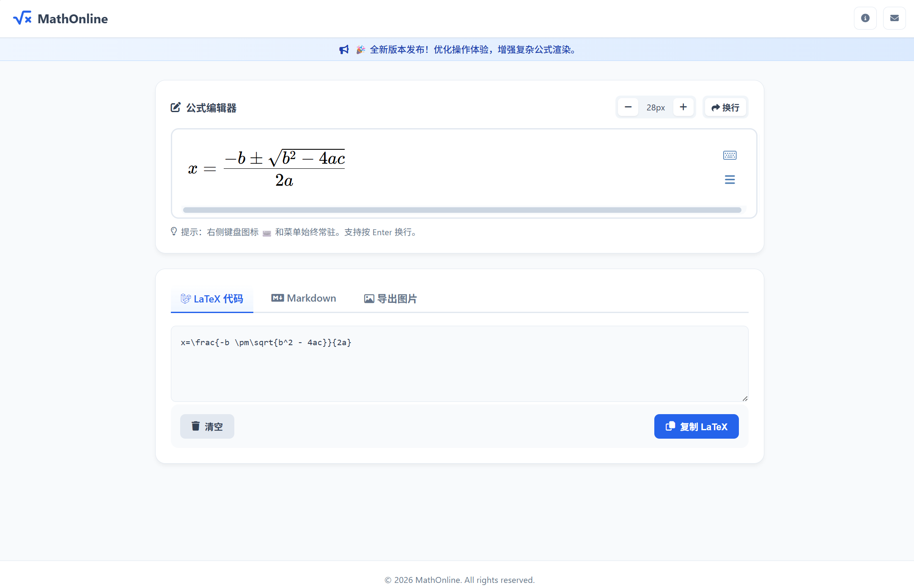Click the copyright footer text

[459, 580]
